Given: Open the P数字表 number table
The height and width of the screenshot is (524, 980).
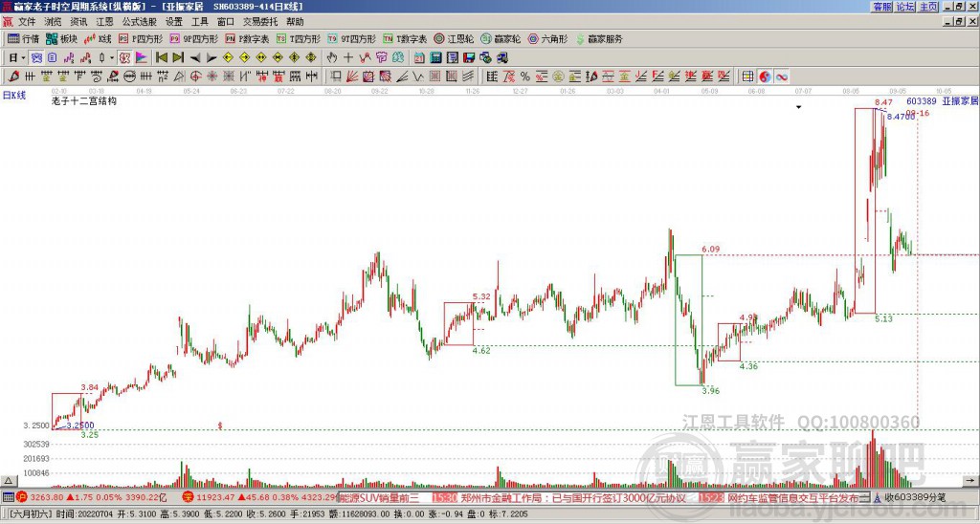Looking at the screenshot, I should [247, 38].
